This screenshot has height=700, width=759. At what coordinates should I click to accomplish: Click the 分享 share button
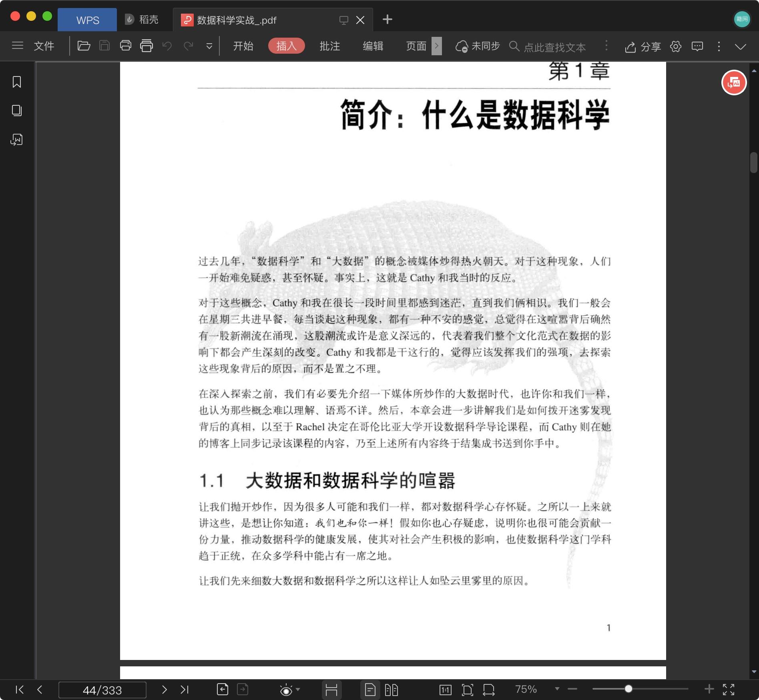coord(643,47)
